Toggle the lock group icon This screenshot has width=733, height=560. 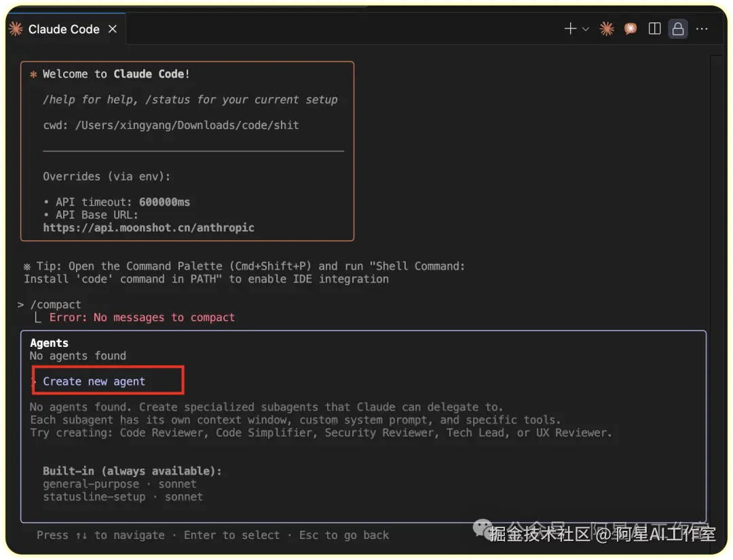(x=678, y=29)
